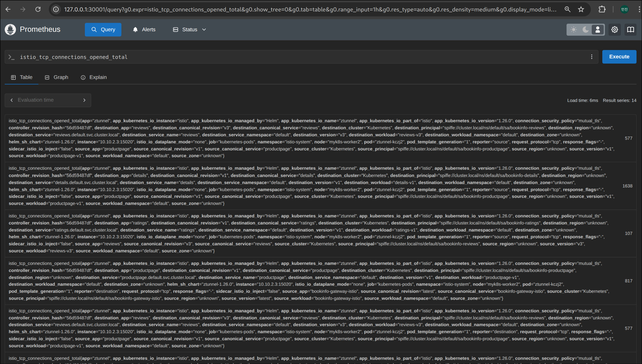
Task: Bookmark this page with the star icon
Action: click(581, 9)
